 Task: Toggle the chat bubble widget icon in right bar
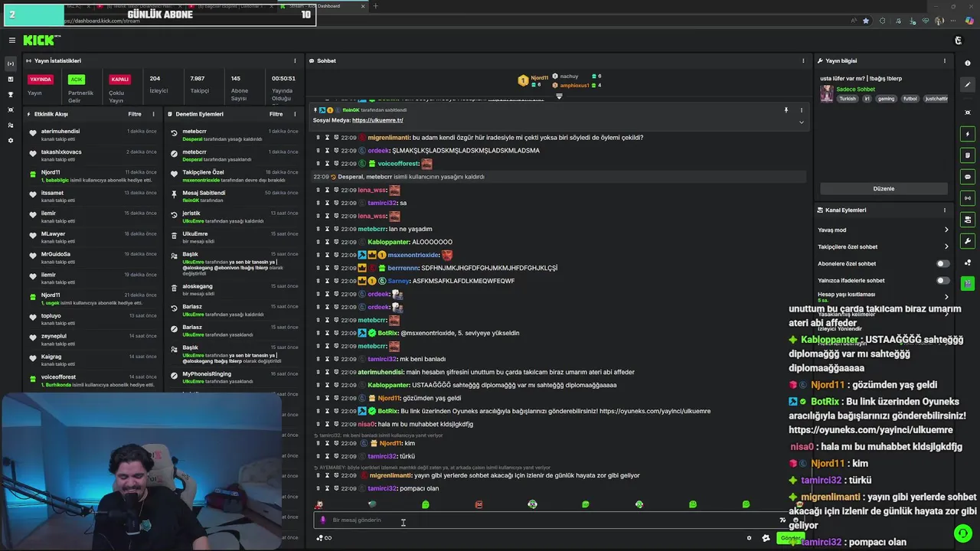(x=968, y=177)
